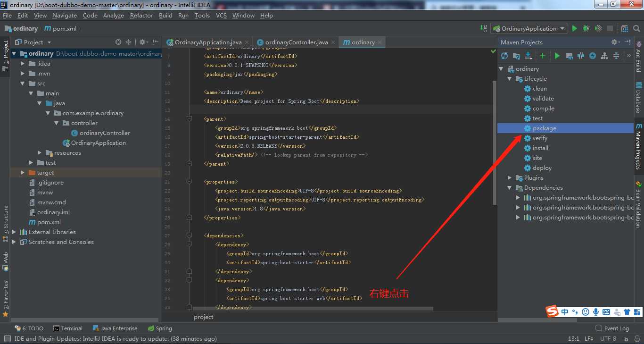Run Maven Build green play icon
644x344 pixels.
tap(557, 56)
